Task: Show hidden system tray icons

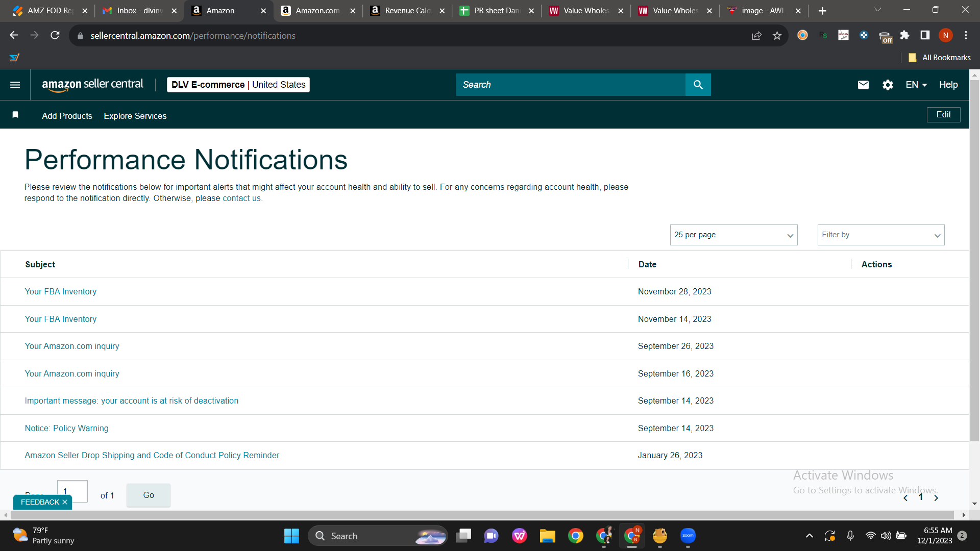Action: [x=810, y=536]
